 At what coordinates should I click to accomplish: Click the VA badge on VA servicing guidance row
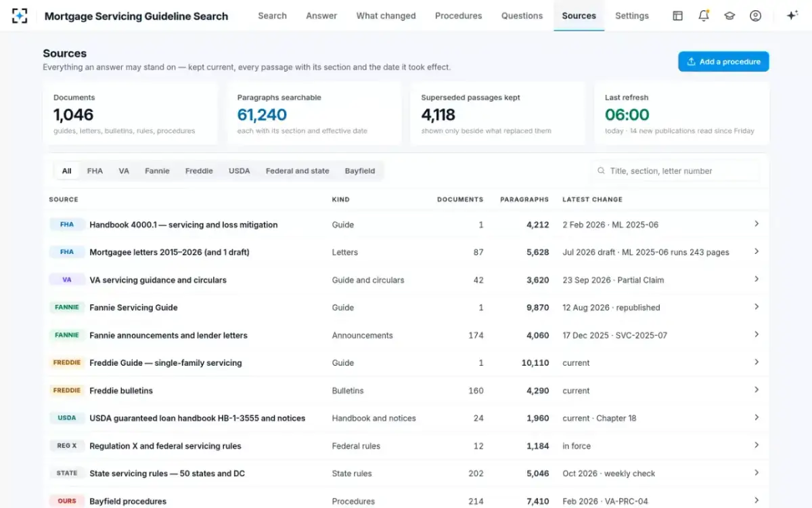pos(67,280)
